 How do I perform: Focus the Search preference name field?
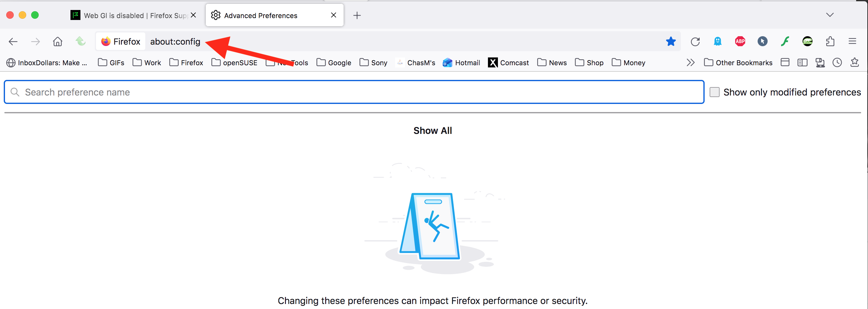point(354,92)
